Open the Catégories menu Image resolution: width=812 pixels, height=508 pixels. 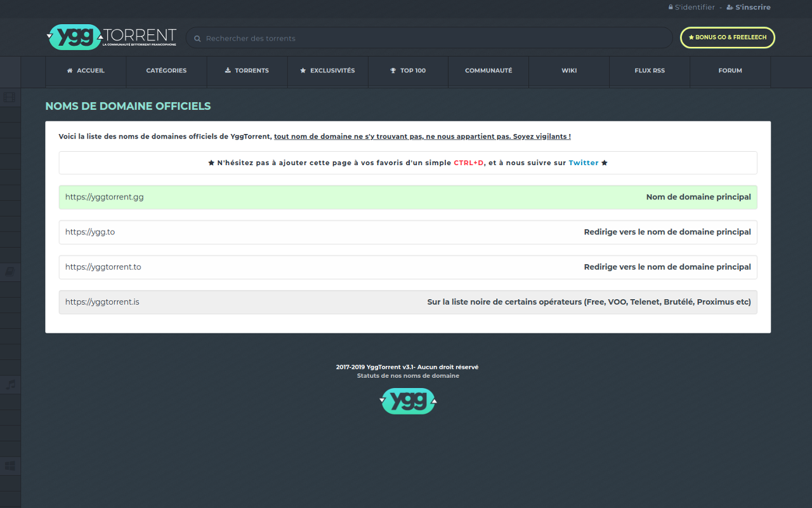[166, 70]
